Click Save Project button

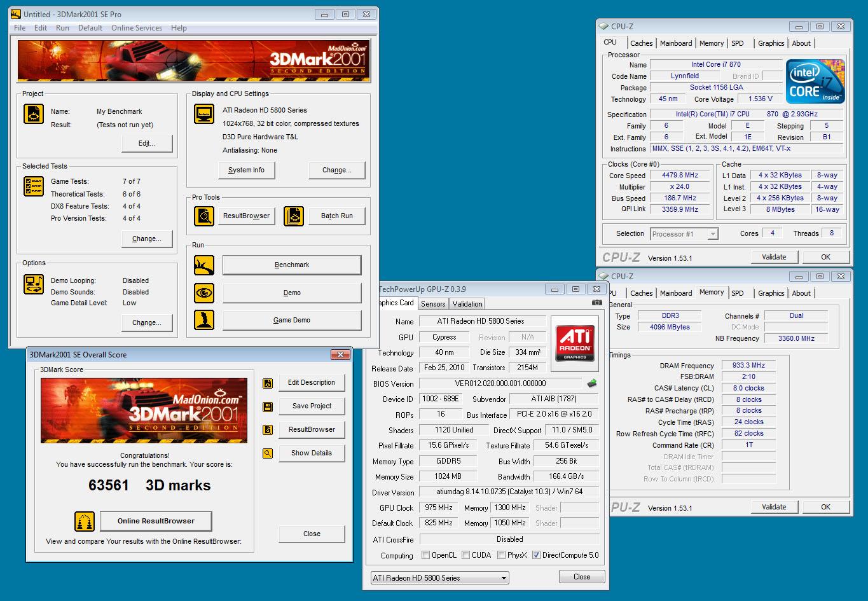(x=312, y=406)
